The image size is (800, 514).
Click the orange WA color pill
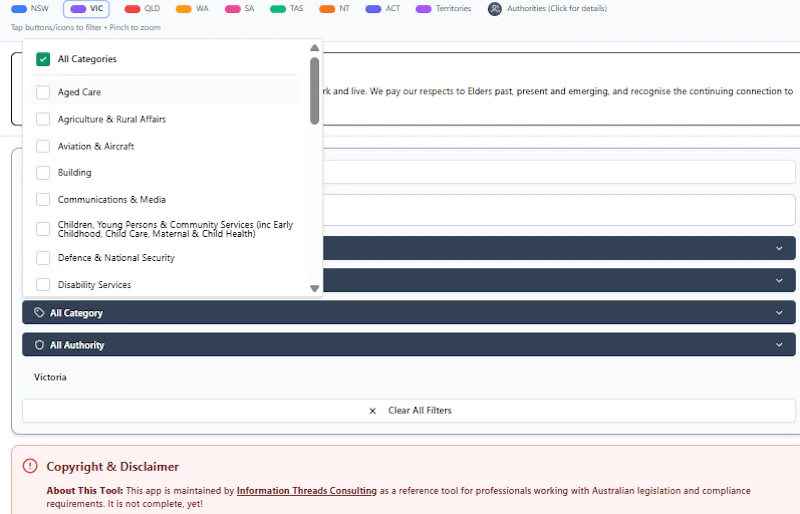tap(183, 9)
